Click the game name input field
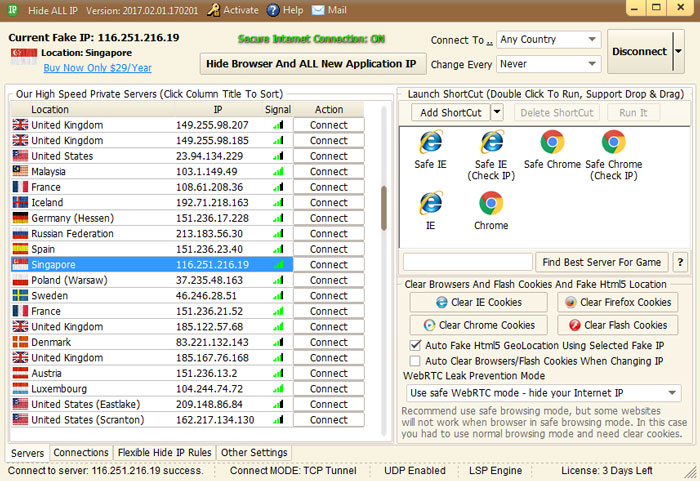The height and width of the screenshot is (481, 700). point(467,262)
